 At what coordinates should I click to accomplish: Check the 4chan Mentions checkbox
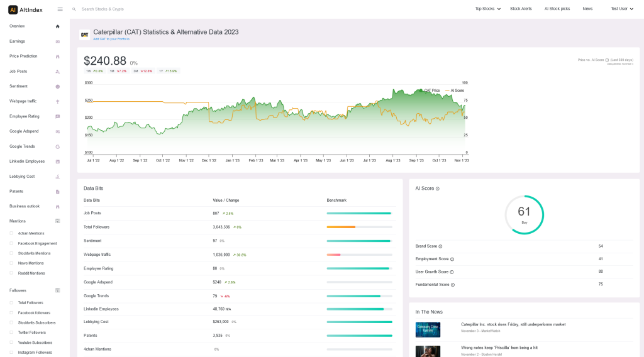(x=11, y=233)
